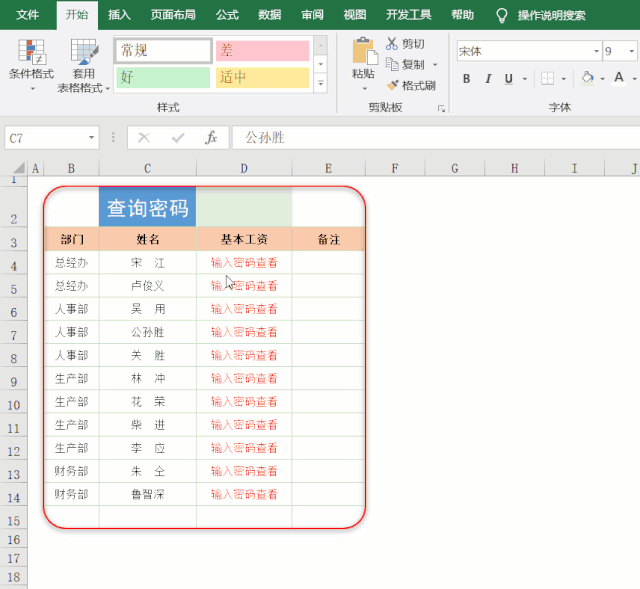This screenshot has width=640, height=589.
Task: Click the Tell Me search box (操作说明搜索)
Action: [x=551, y=16]
